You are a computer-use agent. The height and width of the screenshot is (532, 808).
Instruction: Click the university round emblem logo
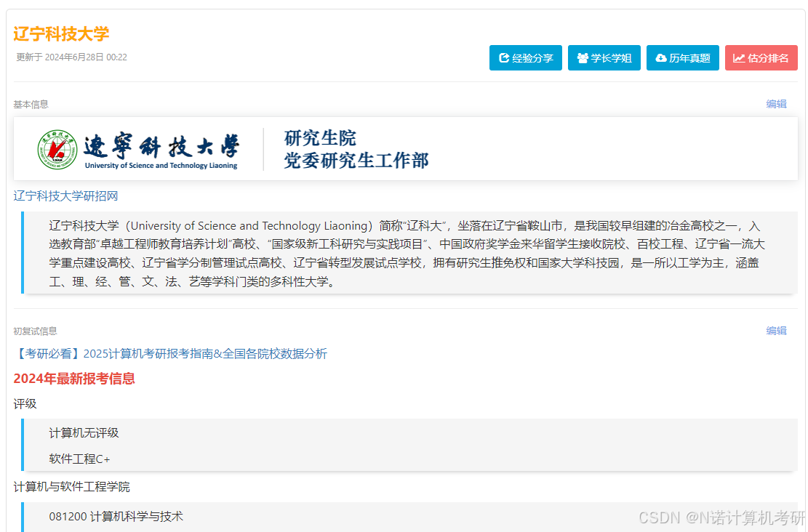[57, 149]
